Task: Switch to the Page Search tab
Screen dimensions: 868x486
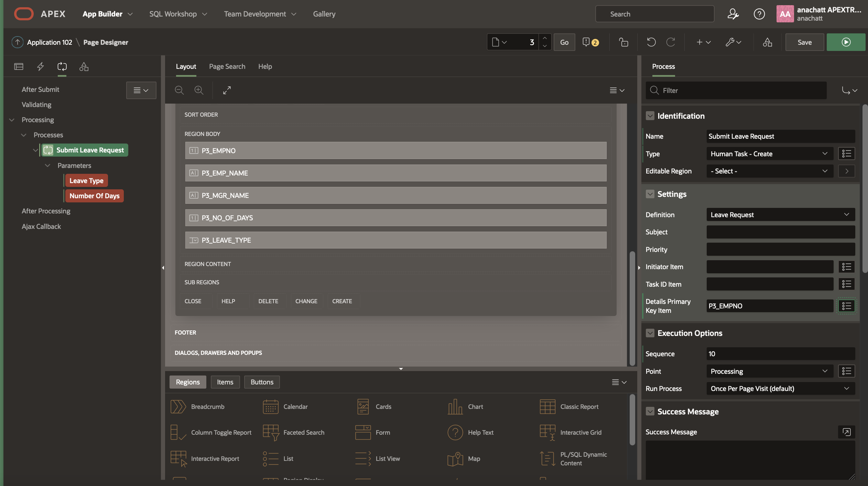Action: (227, 66)
